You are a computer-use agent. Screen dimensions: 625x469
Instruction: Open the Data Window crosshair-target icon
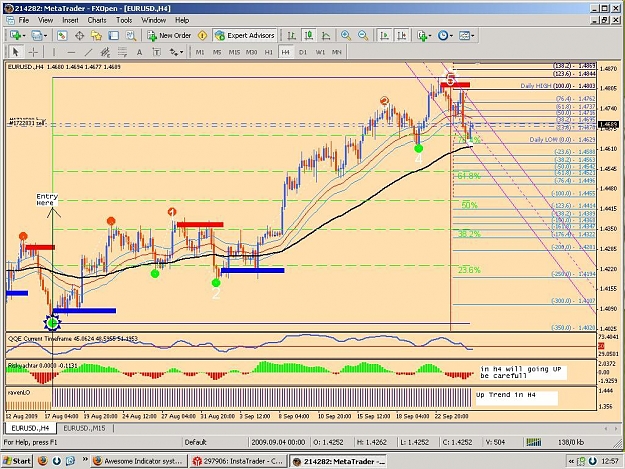[79, 35]
